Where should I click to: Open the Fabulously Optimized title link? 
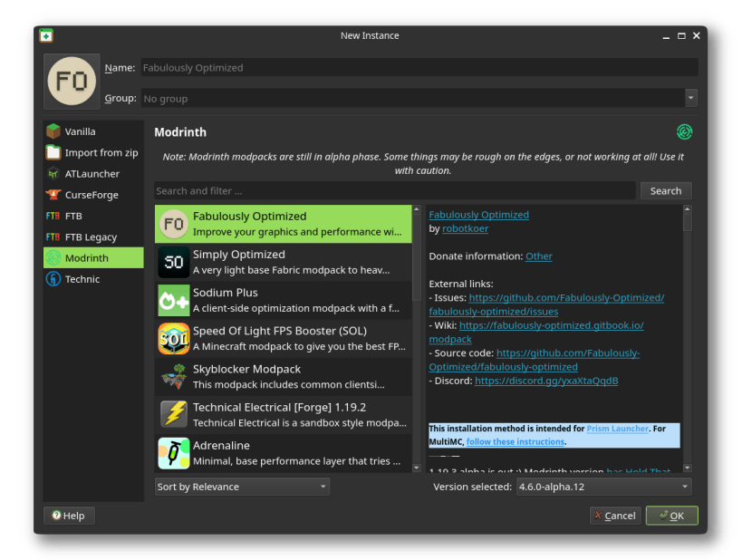[x=479, y=215]
